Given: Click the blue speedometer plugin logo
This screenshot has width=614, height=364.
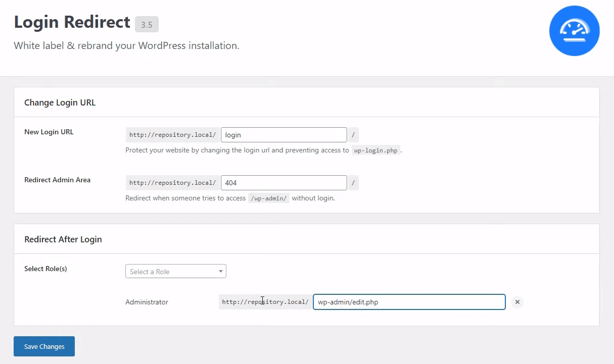Looking at the screenshot, I should tap(574, 30).
